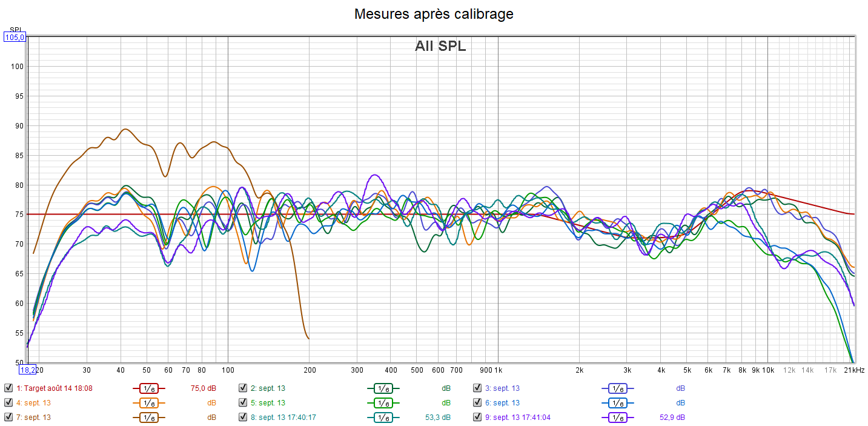Screen dimensions: 868x426
Task: Hide trace 7 using its checkbox
Action: click(8, 418)
